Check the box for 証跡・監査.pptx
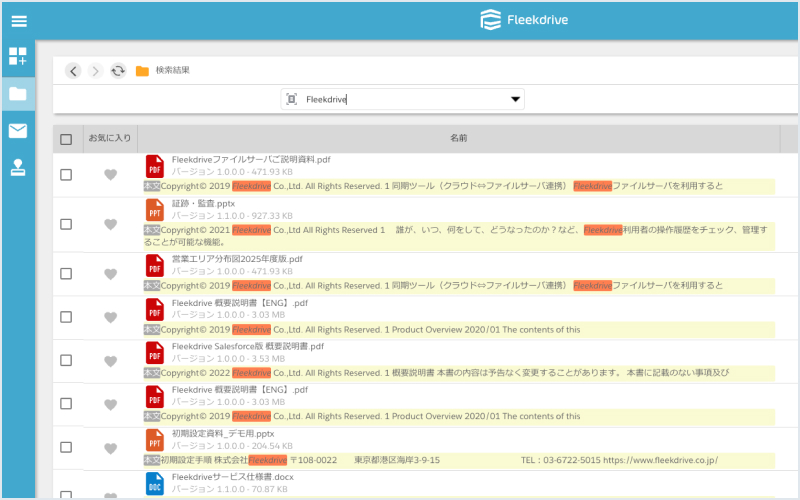Screen dimensions: 800x500 point(66,224)
